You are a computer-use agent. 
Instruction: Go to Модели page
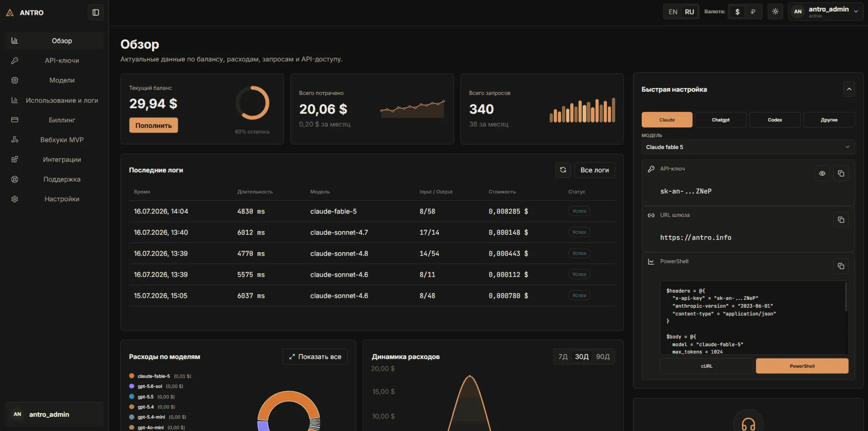coord(55,80)
